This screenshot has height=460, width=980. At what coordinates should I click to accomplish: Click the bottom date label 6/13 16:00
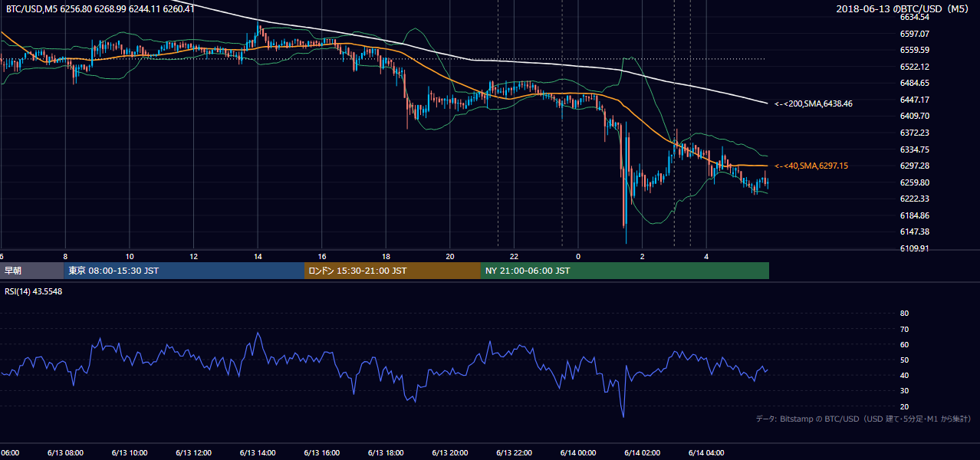[322, 453]
